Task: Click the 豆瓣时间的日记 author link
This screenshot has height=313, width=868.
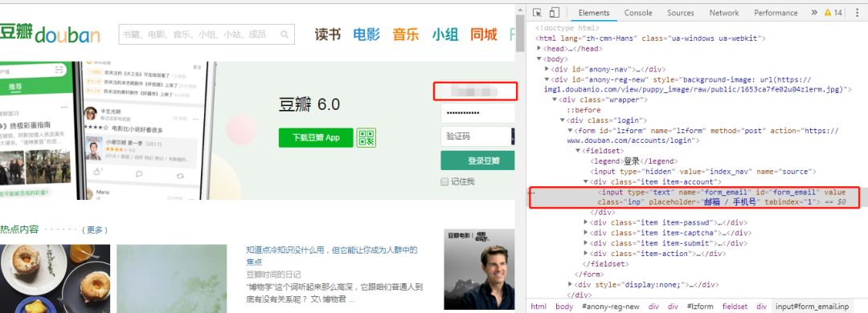Action: coord(273,274)
